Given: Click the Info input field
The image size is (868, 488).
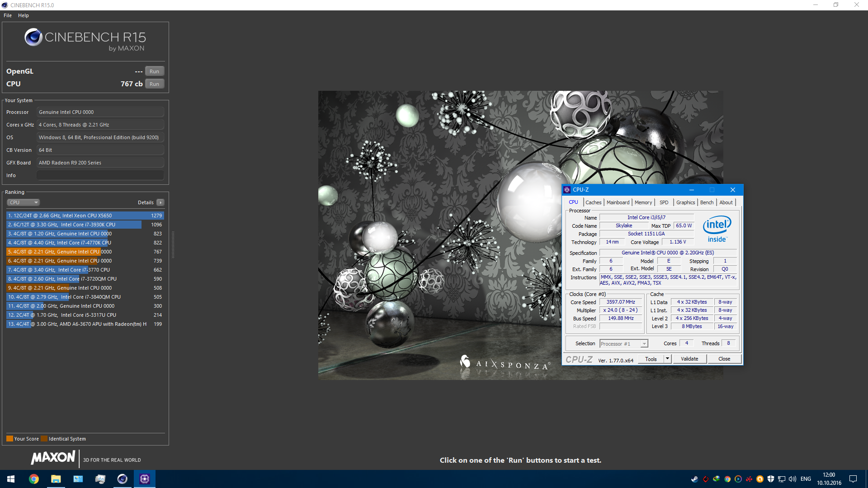Looking at the screenshot, I should 100,175.
